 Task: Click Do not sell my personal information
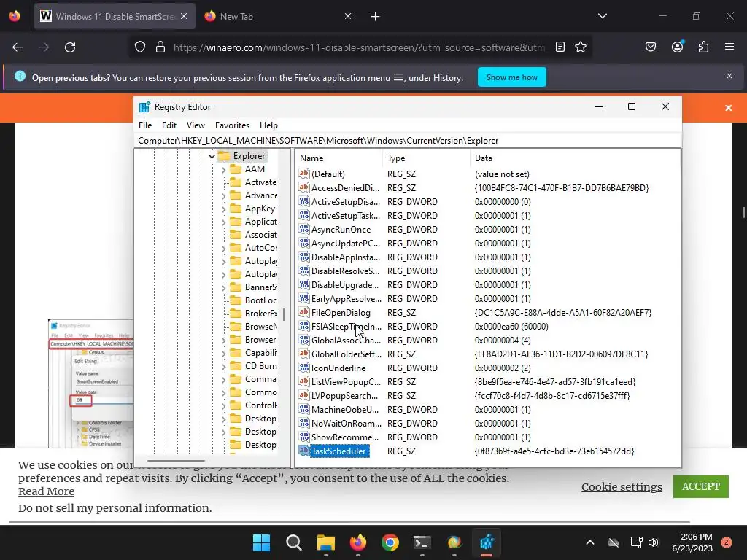click(113, 508)
